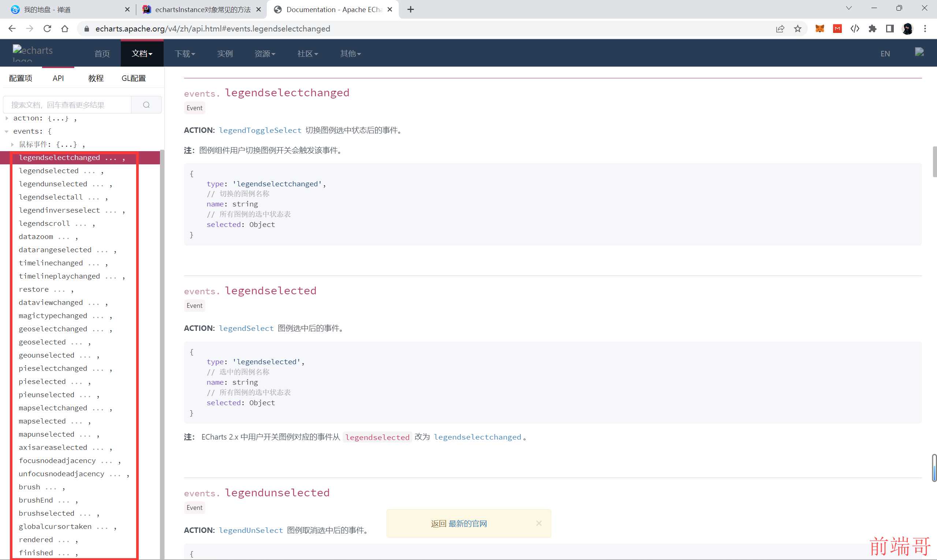Dismiss the 返回最新的官网 banner
The height and width of the screenshot is (560, 937).
(x=539, y=523)
